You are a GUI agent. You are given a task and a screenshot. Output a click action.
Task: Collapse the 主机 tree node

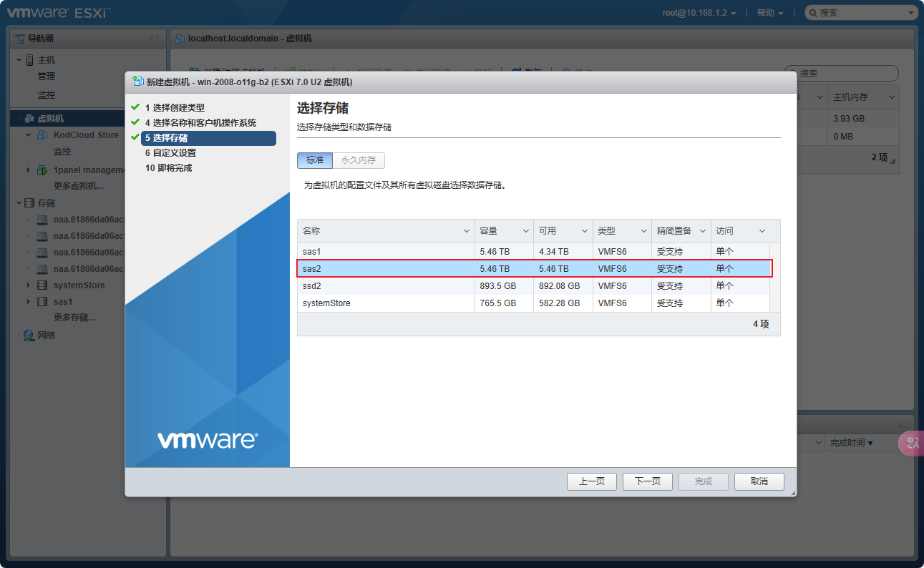pyautogui.click(x=19, y=60)
